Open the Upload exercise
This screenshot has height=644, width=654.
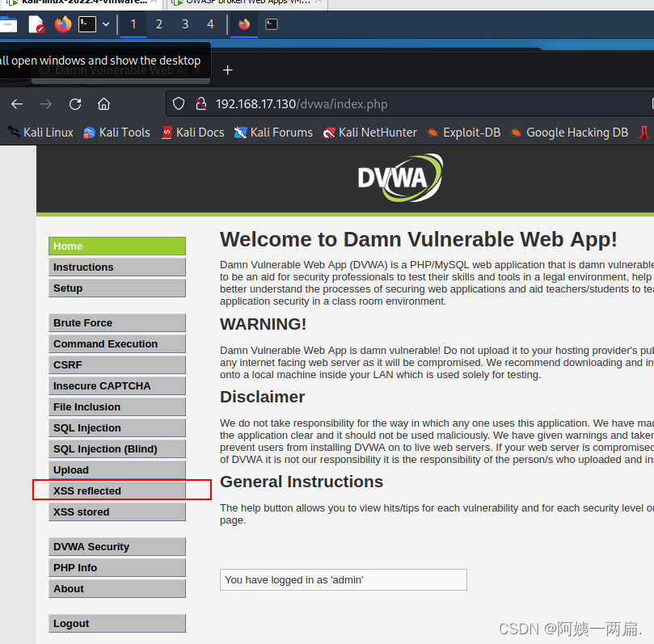[x=117, y=469]
